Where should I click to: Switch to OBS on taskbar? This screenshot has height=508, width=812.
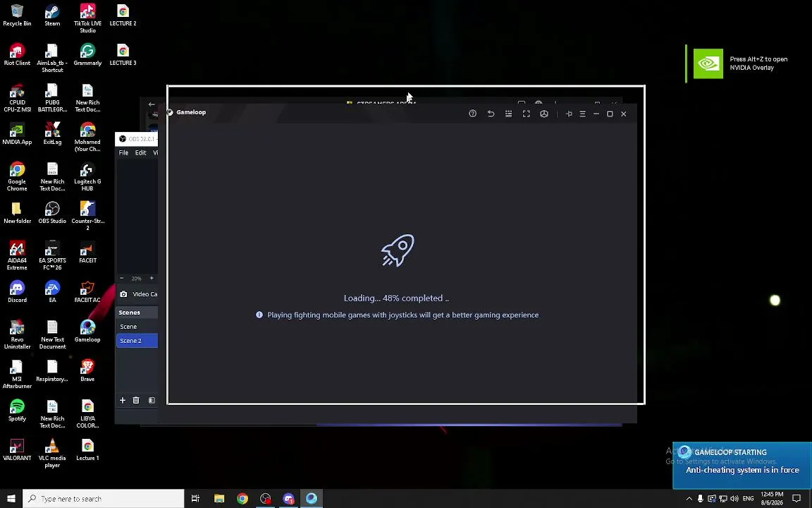(265, 499)
